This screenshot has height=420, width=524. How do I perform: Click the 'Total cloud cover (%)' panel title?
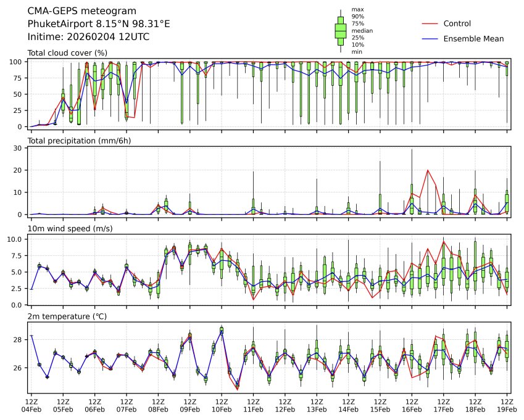[x=67, y=53]
